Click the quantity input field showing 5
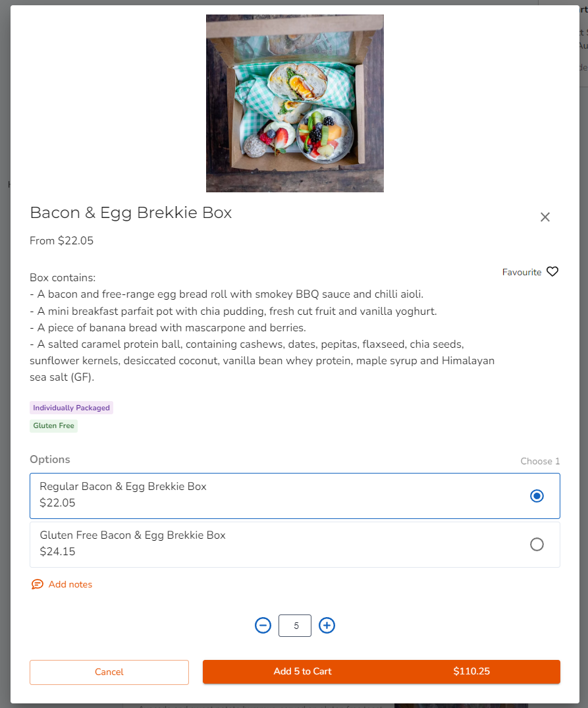This screenshot has height=708, width=588. click(x=295, y=626)
